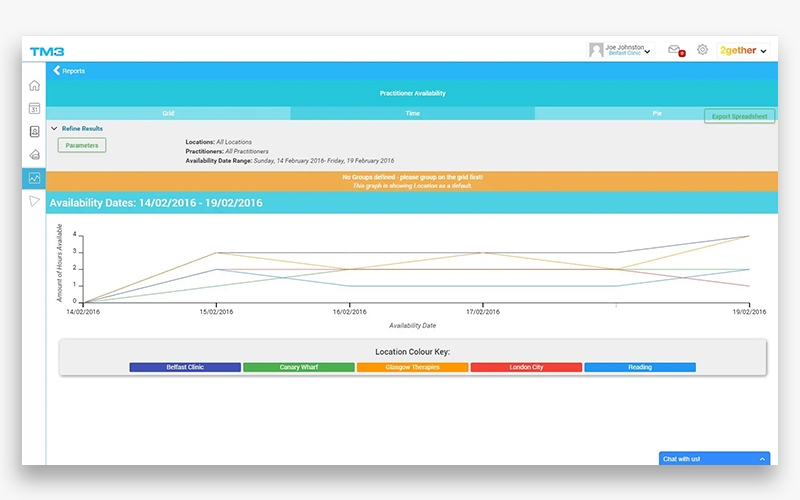This screenshot has width=800, height=500.
Task: Open the mail notifications icon
Action: [x=676, y=50]
